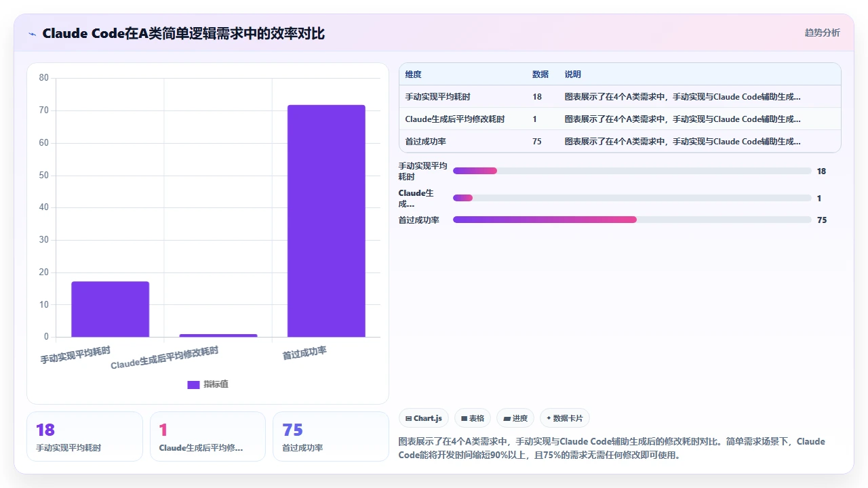Toggle the 指标值 legend swatch
The image size is (868, 488).
click(x=193, y=384)
